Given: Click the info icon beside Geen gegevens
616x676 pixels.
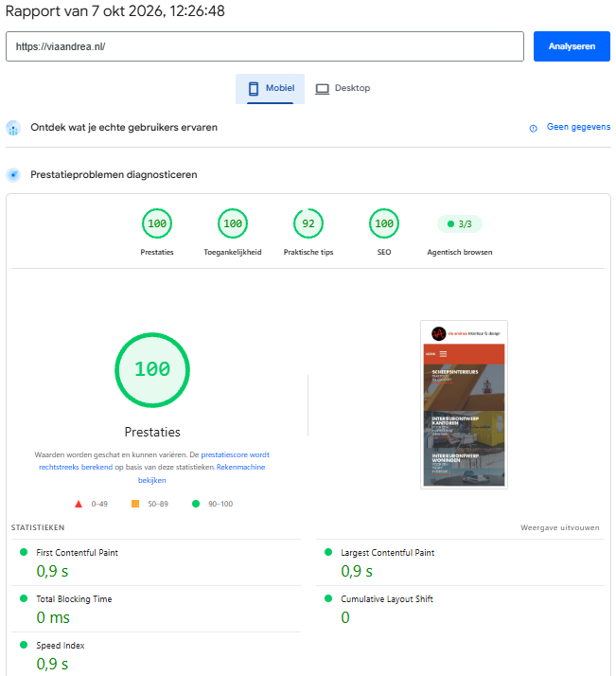Looking at the screenshot, I should 534,128.
